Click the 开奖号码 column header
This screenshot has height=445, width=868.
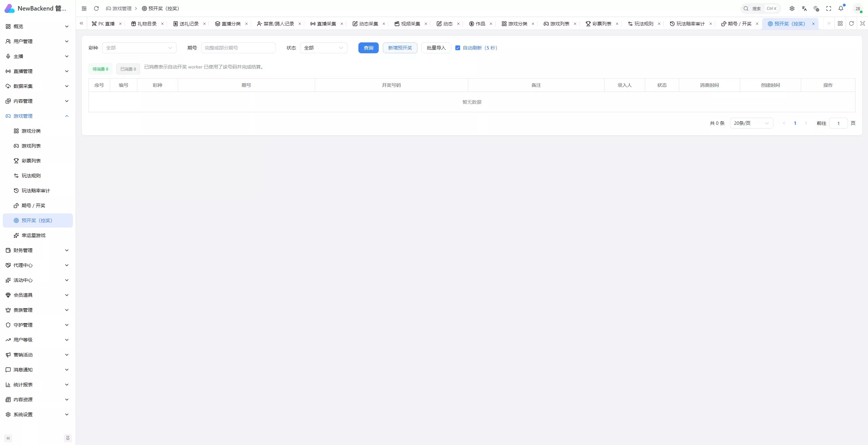click(x=391, y=85)
